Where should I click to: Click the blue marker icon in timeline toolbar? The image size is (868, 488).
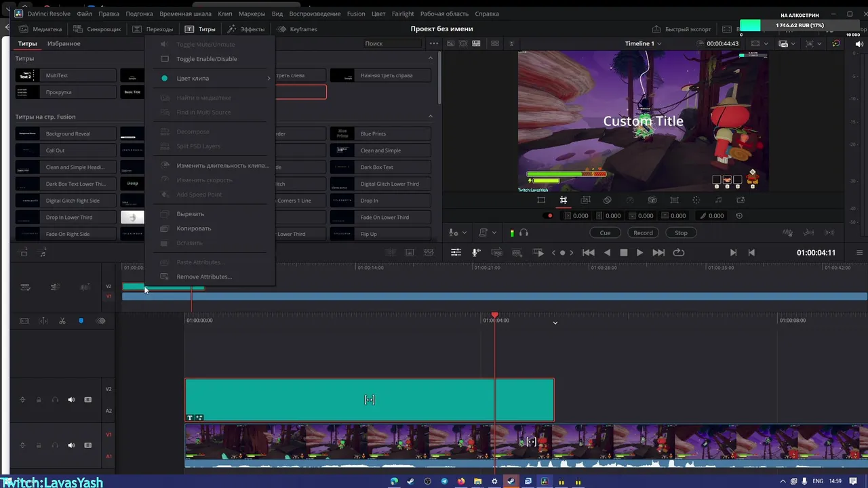pyautogui.click(x=81, y=321)
